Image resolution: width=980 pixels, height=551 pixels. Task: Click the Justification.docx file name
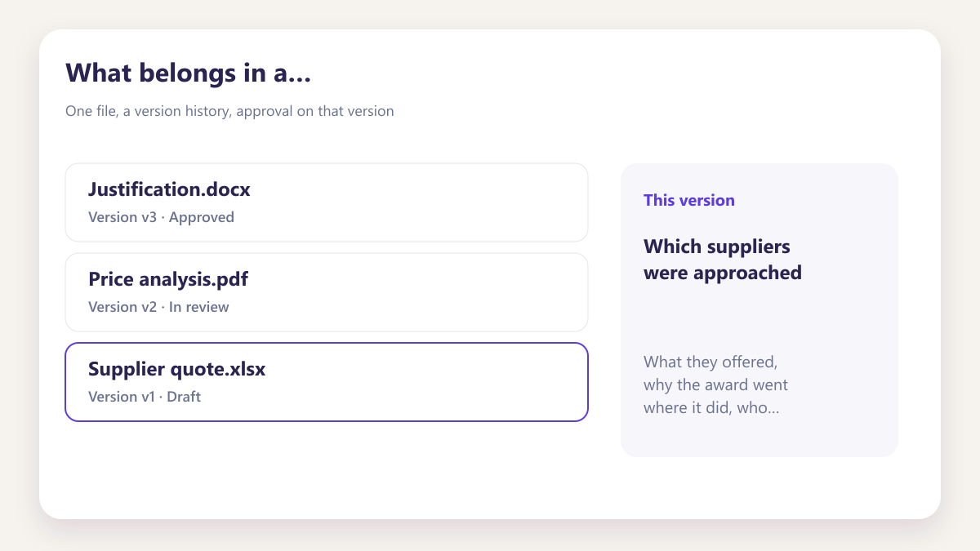[x=169, y=189]
